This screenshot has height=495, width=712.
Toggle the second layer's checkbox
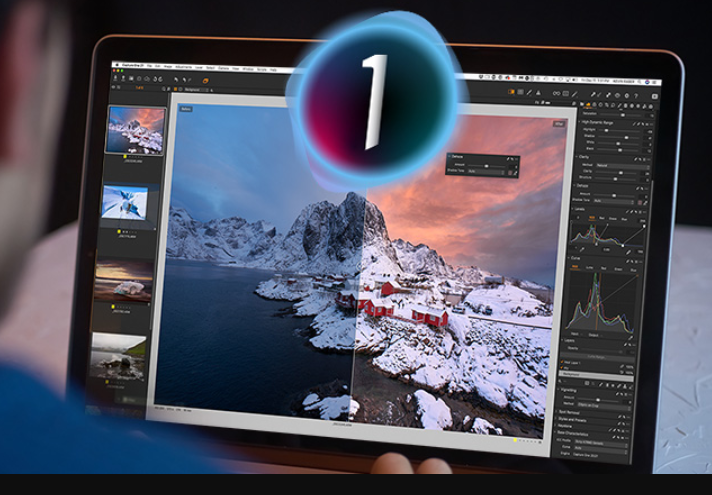click(562, 367)
